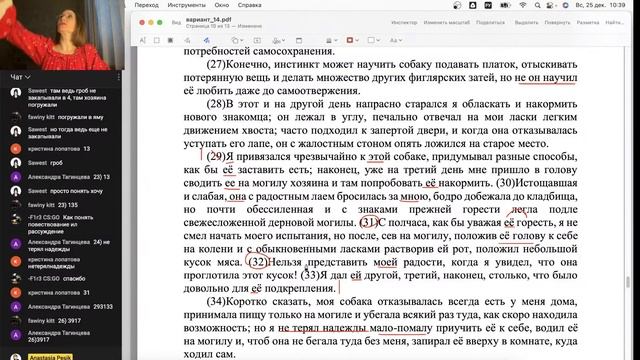
Task: Open the chat three-dot options menu
Action: [119, 77]
